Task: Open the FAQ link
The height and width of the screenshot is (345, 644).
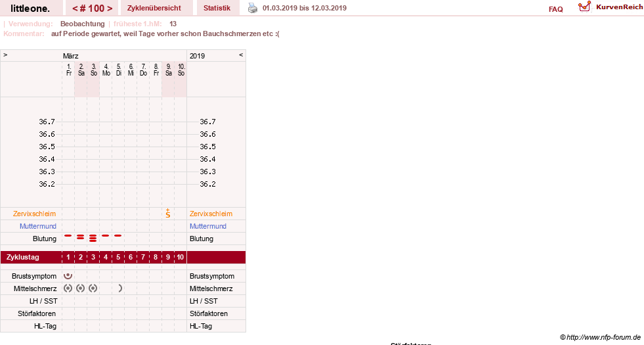Action: coord(555,9)
